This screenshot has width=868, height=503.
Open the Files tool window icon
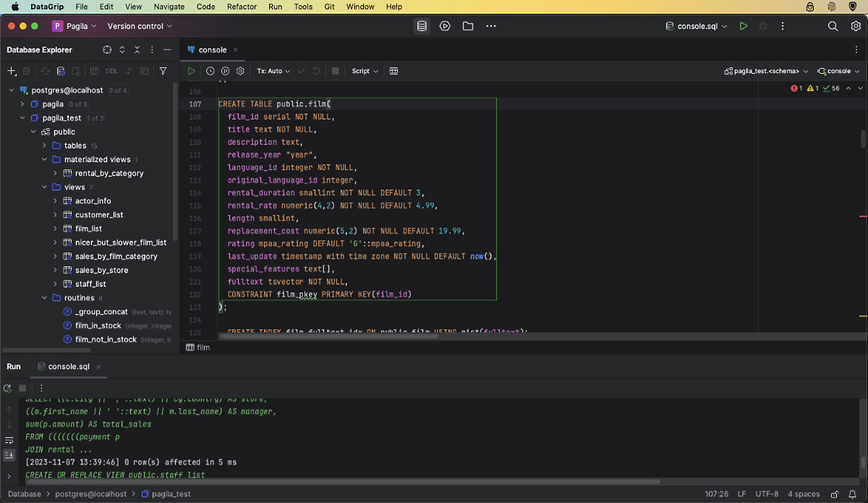pos(468,26)
